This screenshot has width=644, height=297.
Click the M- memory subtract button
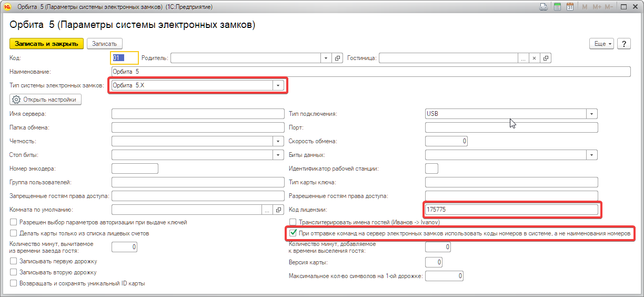coord(609,7)
